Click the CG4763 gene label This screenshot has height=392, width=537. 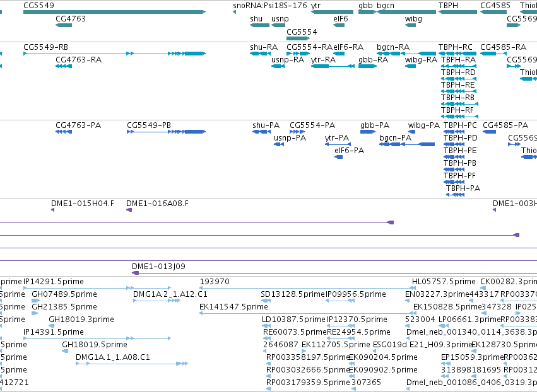pyautogui.click(x=71, y=18)
